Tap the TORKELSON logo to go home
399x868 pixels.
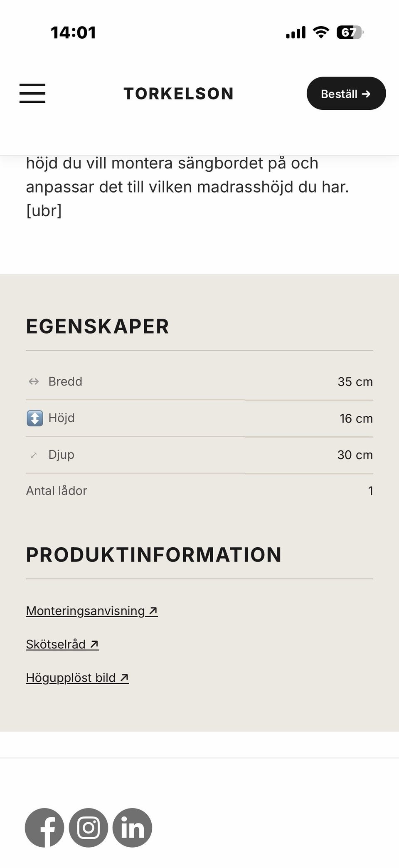click(179, 94)
